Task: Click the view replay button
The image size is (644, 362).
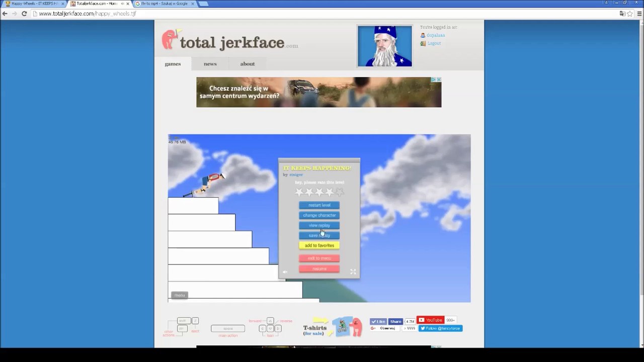Action: [x=319, y=225]
